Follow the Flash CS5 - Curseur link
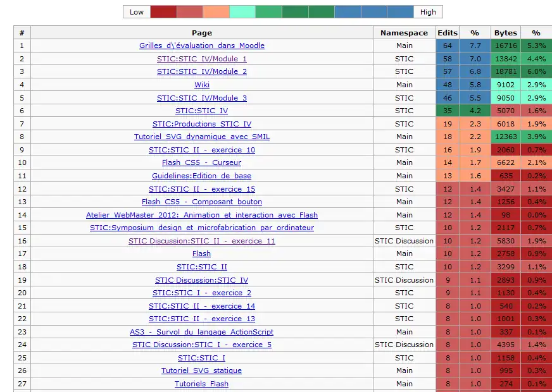 (202, 162)
